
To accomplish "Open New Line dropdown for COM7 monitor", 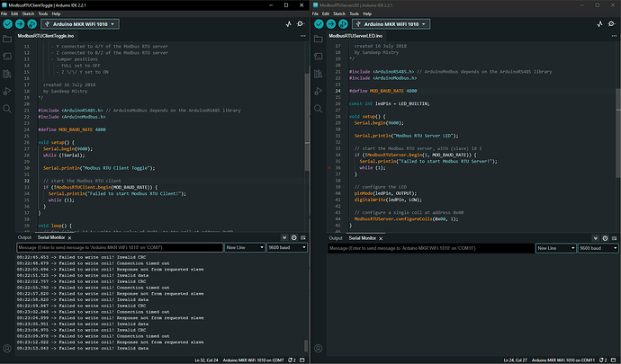I will click(x=245, y=247).
